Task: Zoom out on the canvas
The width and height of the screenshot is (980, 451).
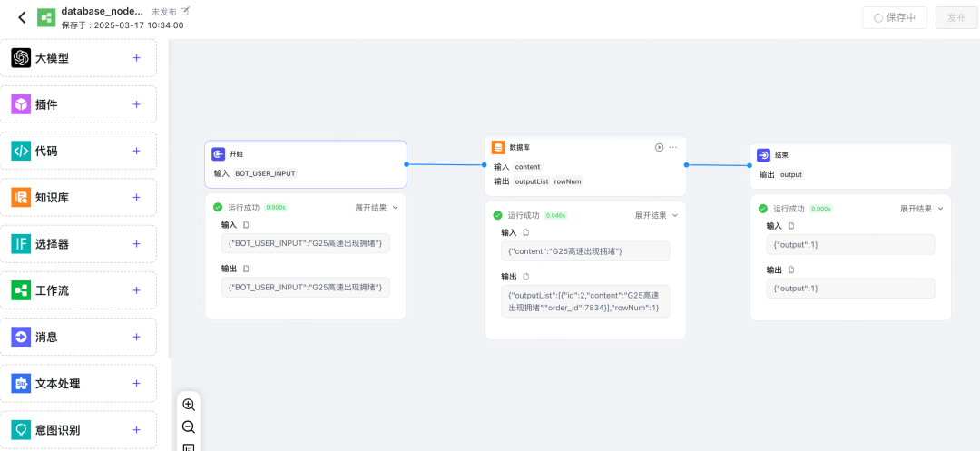Action: click(189, 427)
